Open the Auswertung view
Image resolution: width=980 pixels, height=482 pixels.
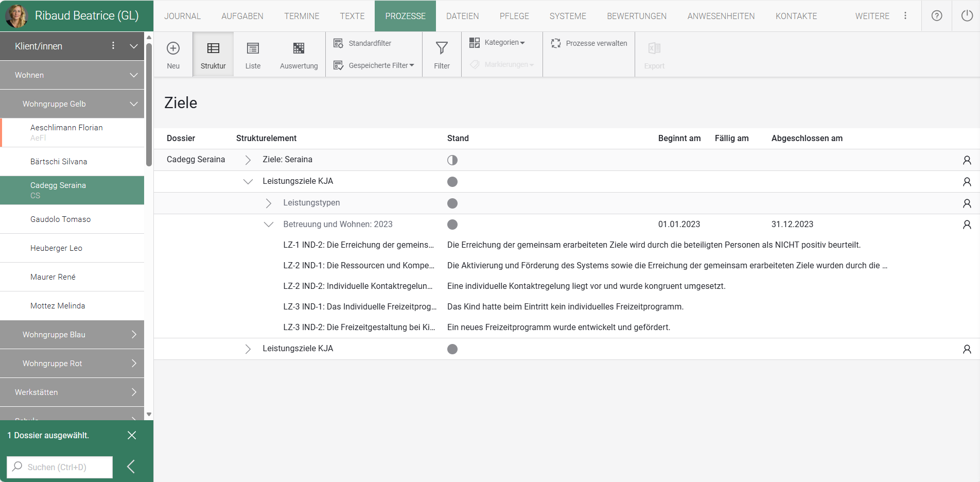click(299, 55)
